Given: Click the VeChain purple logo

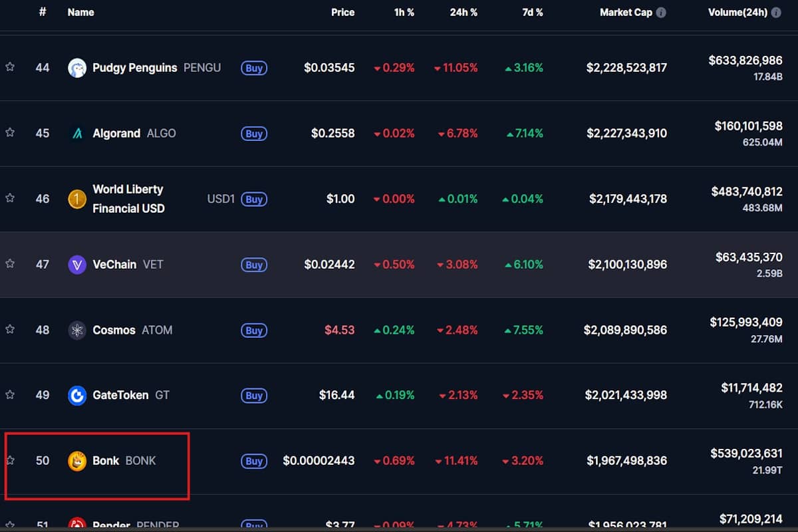Looking at the screenshot, I should point(77,265).
